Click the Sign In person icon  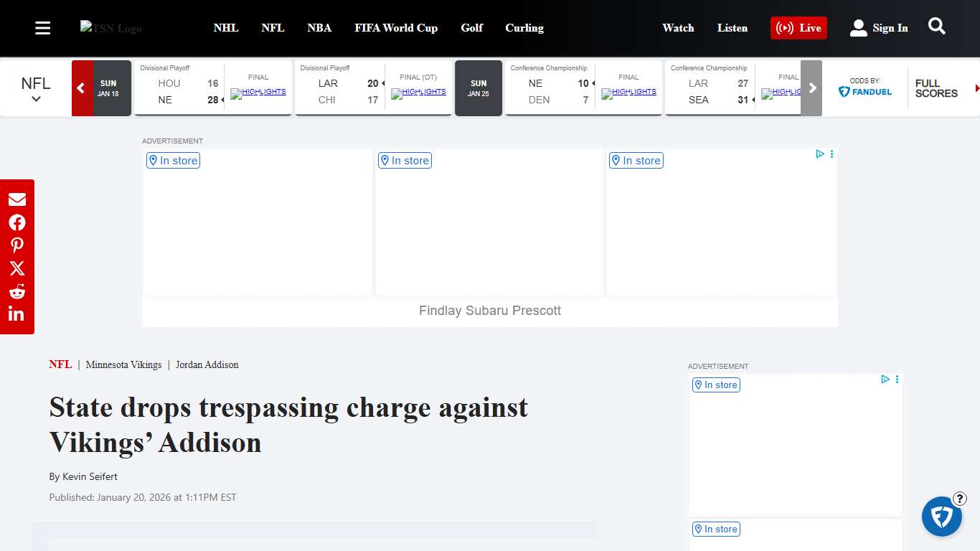coord(858,27)
